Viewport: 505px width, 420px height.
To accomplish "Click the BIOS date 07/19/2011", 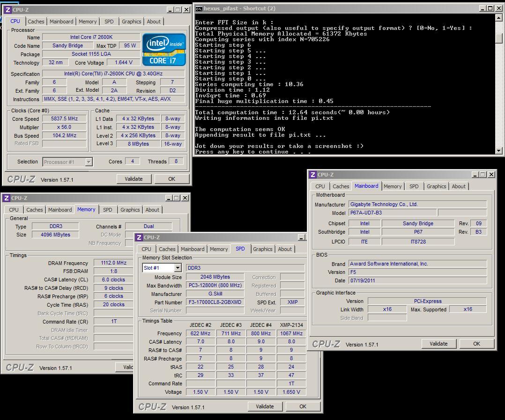I will 417,280.
